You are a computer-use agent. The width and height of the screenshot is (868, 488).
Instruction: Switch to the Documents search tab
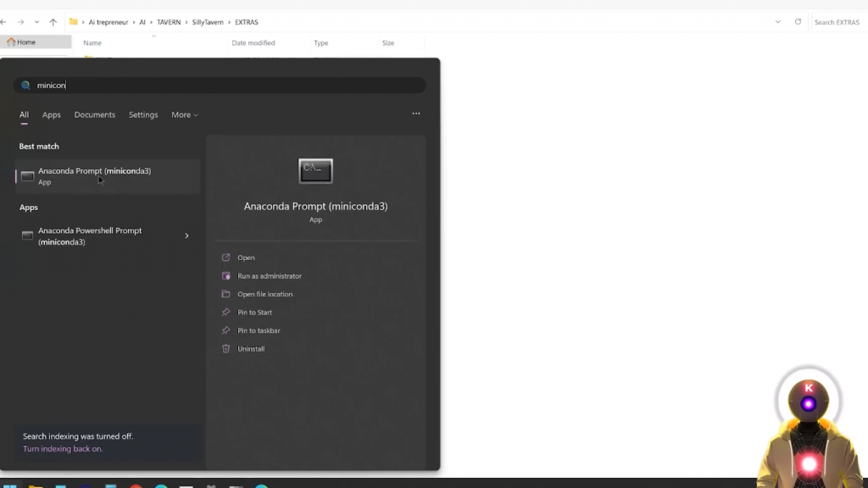[x=95, y=114]
